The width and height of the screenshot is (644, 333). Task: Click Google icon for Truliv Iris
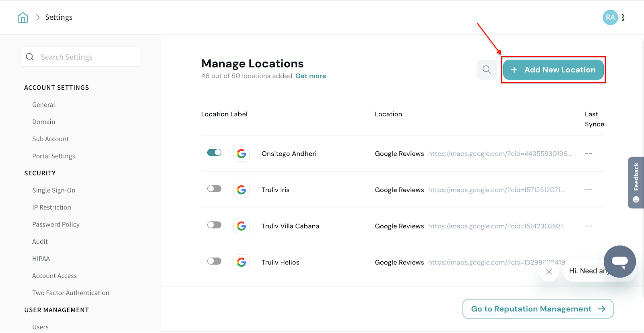tap(242, 190)
